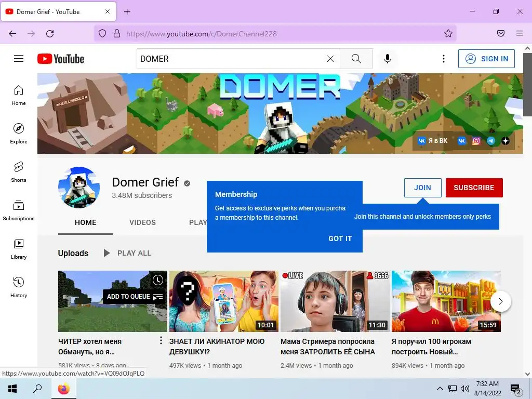Go to Home in the sidebar
The width and height of the screenshot is (532, 399).
click(19, 96)
